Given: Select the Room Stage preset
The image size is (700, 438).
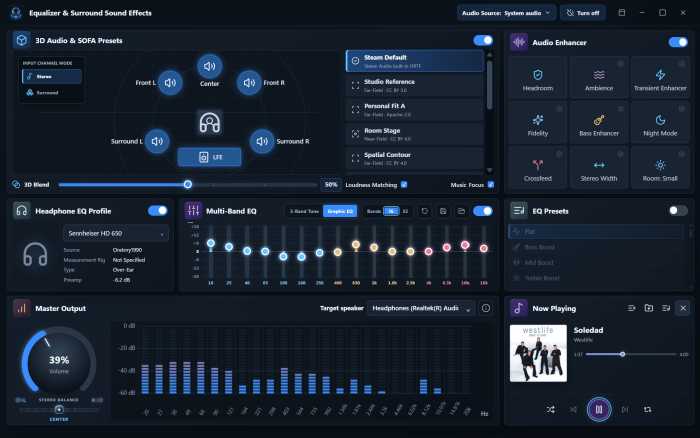Looking at the screenshot, I should [415, 134].
